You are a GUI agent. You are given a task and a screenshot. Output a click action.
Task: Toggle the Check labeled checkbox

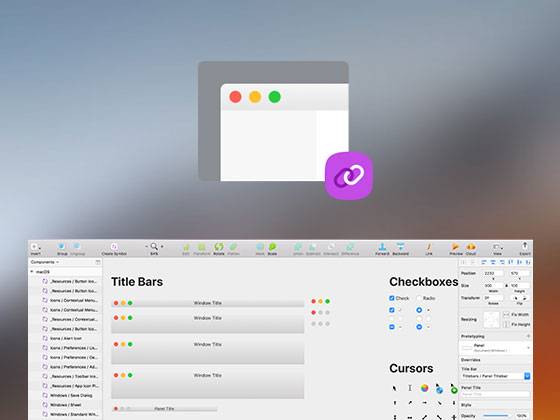tap(392, 298)
